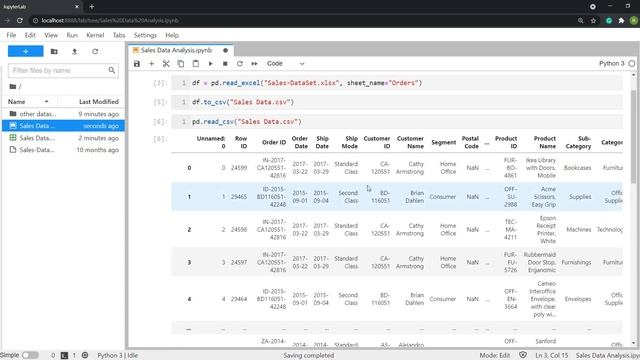Screen dimensions: 640x360
Task: Open the Help menu
Action: tap(172, 35)
